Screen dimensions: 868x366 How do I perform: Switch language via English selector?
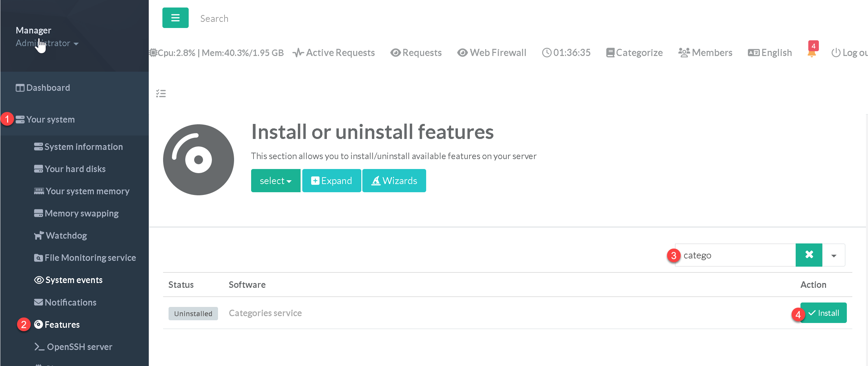(x=770, y=53)
